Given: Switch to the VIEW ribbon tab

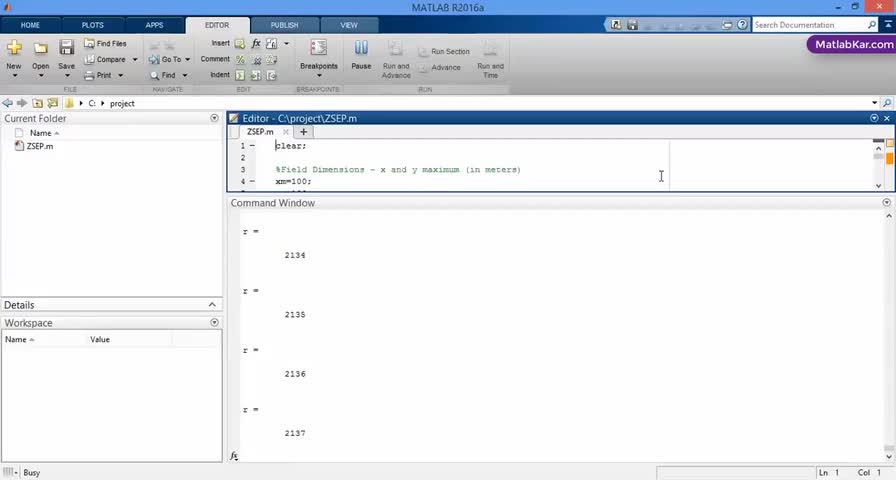Looking at the screenshot, I should 349,25.
